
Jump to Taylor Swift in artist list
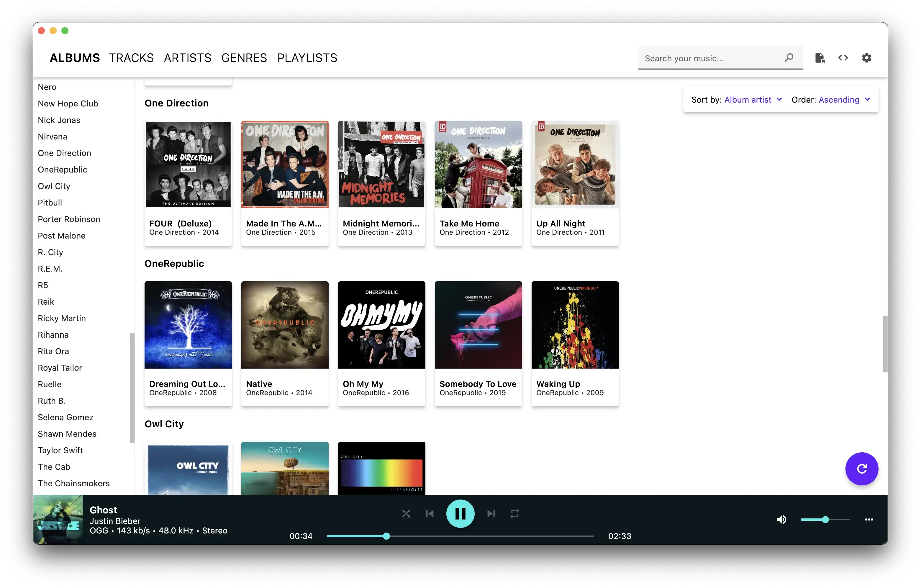click(60, 450)
